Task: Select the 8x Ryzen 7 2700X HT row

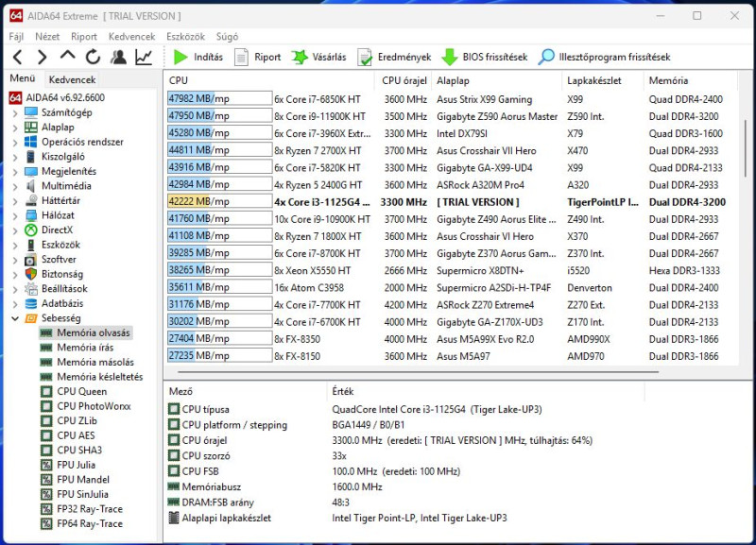Action: [x=451, y=150]
